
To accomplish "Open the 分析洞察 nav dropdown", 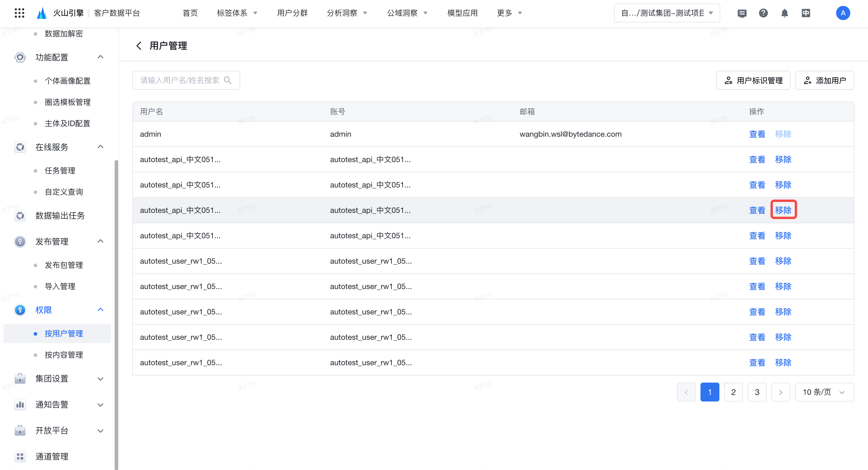I will click(347, 13).
